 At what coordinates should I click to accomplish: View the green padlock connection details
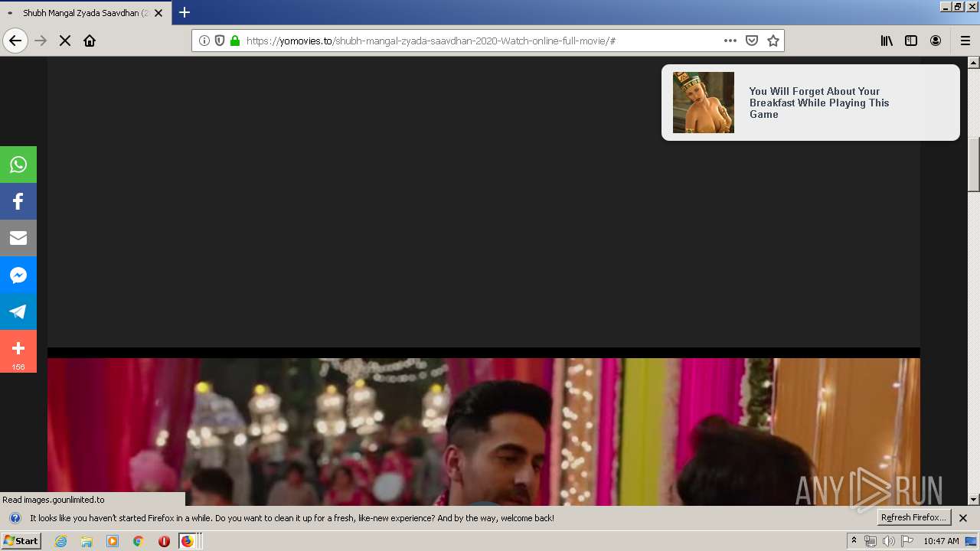235,41
